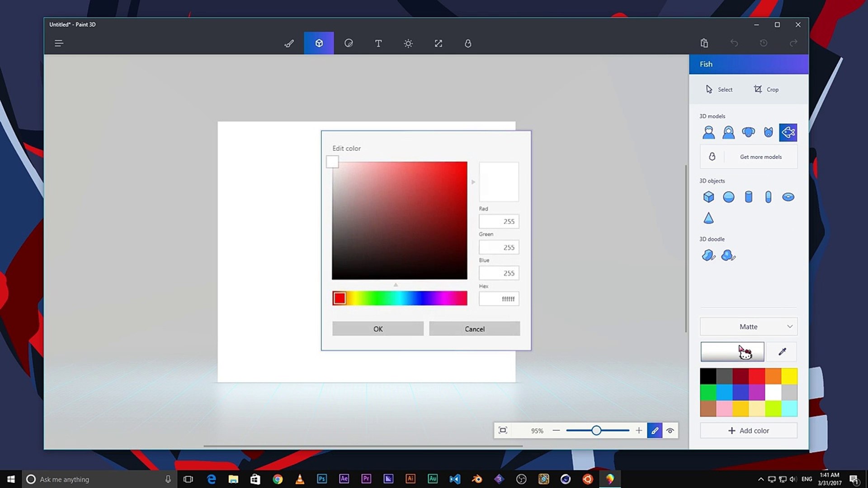The image size is (868, 488).
Task: Open the hamburger expand menu
Action: (59, 43)
